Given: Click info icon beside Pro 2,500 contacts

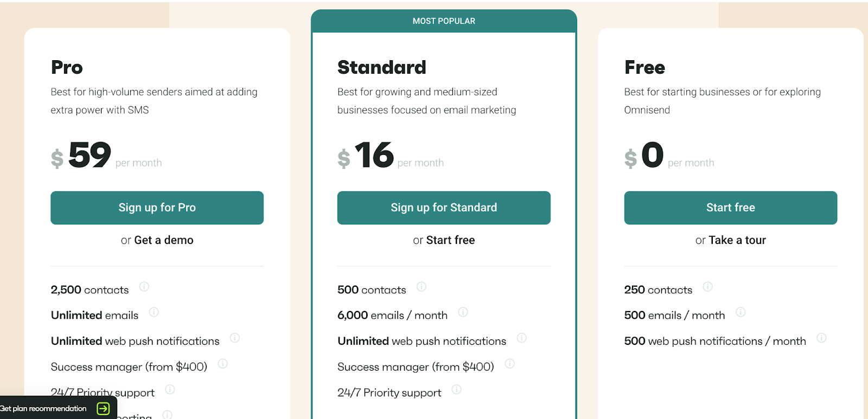Looking at the screenshot, I should 144,287.
